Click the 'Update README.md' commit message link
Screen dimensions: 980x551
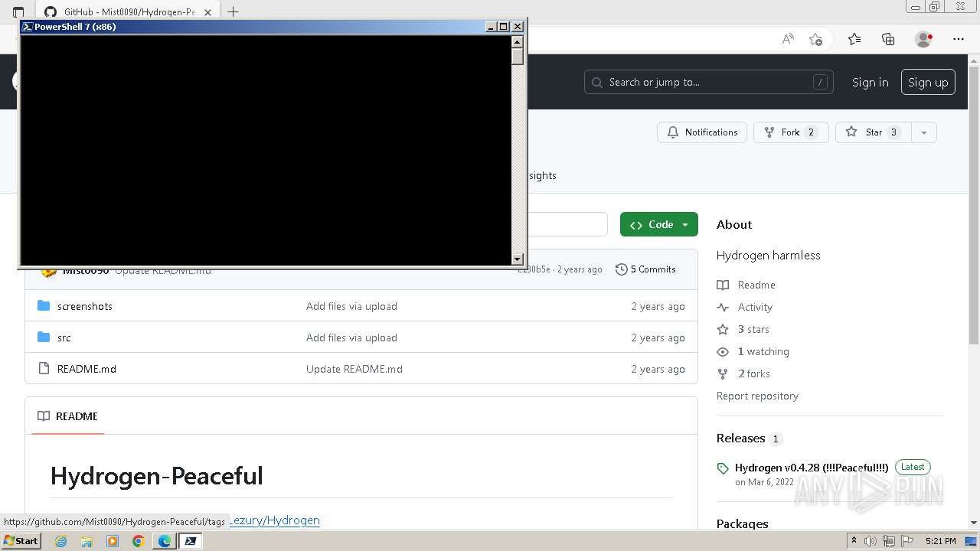(354, 369)
